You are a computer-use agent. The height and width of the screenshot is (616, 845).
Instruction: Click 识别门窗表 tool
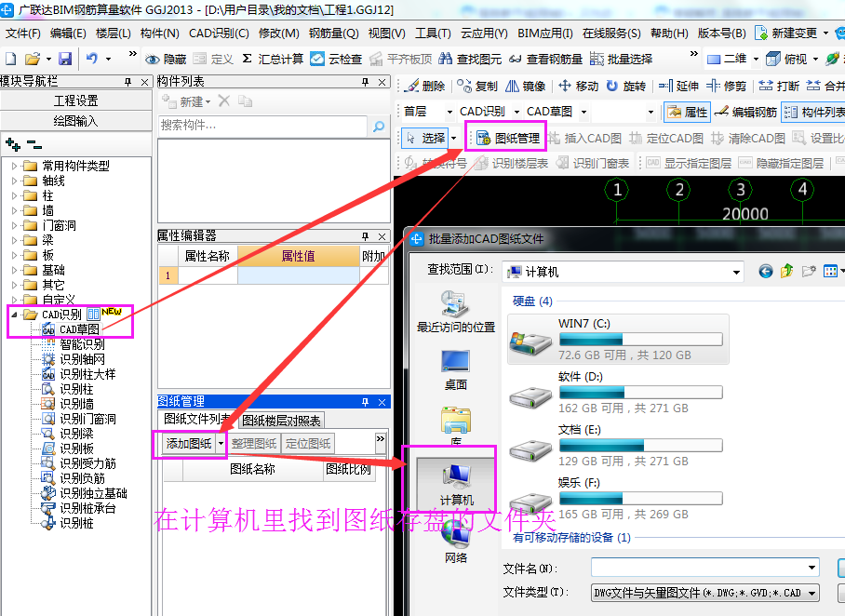[x=593, y=163]
